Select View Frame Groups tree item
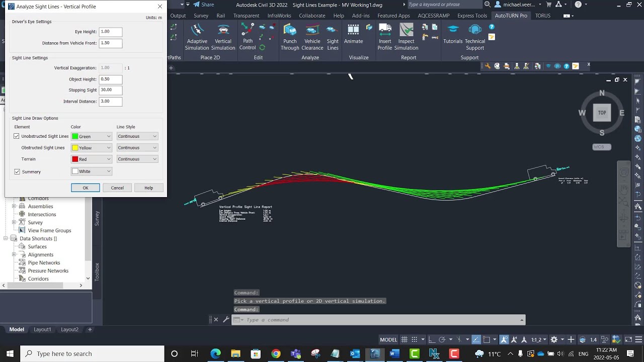 point(49,230)
